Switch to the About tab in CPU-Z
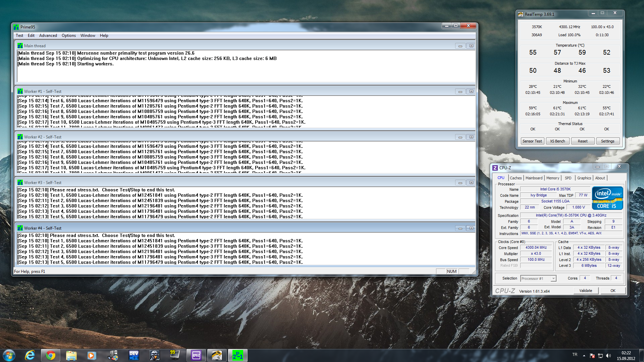The image size is (644, 362). click(x=600, y=178)
